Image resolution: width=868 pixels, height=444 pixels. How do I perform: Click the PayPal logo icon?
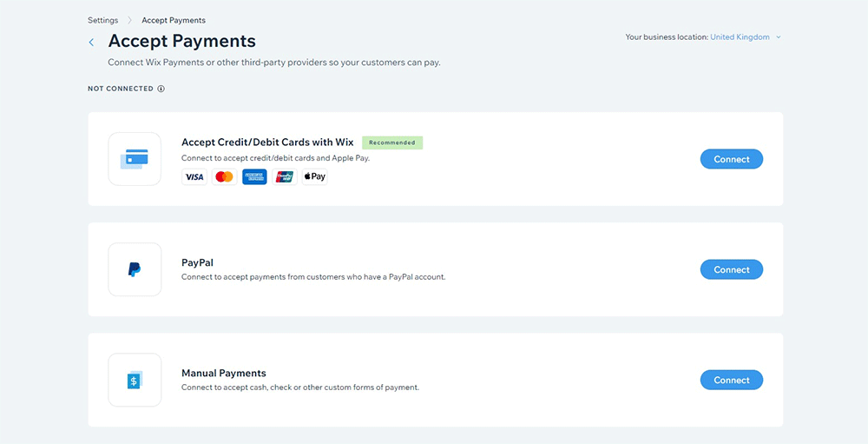click(135, 269)
